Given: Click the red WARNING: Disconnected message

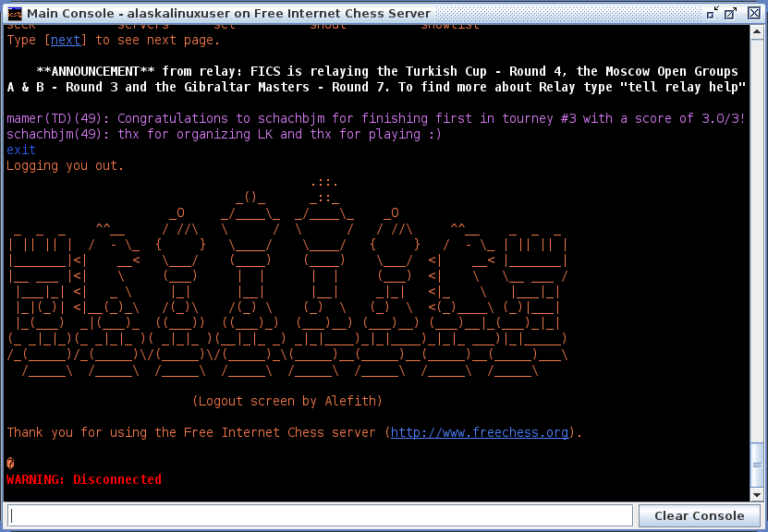Looking at the screenshot, I should (84, 480).
